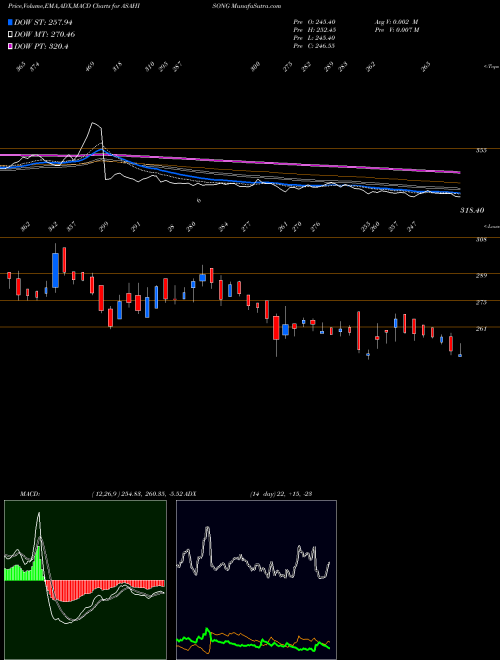Click the 289 price axis label
Viewport: 500px width, 660px height.
(481, 276)
